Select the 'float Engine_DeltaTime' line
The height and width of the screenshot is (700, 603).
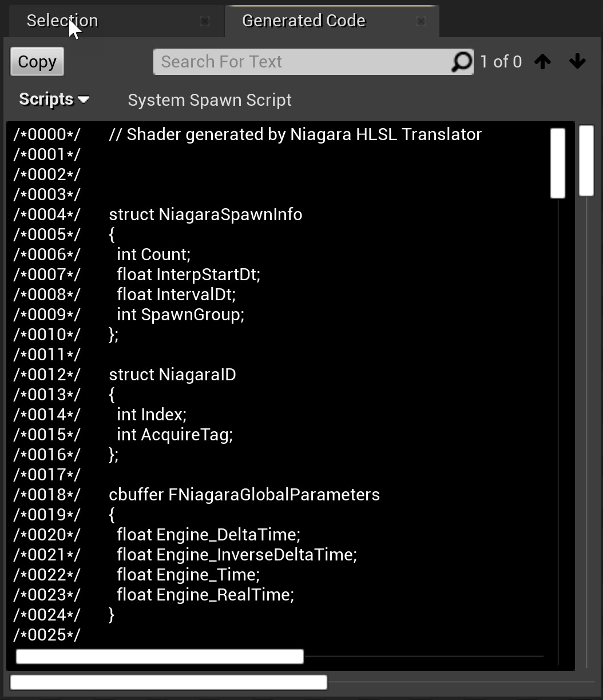[209, 535]
